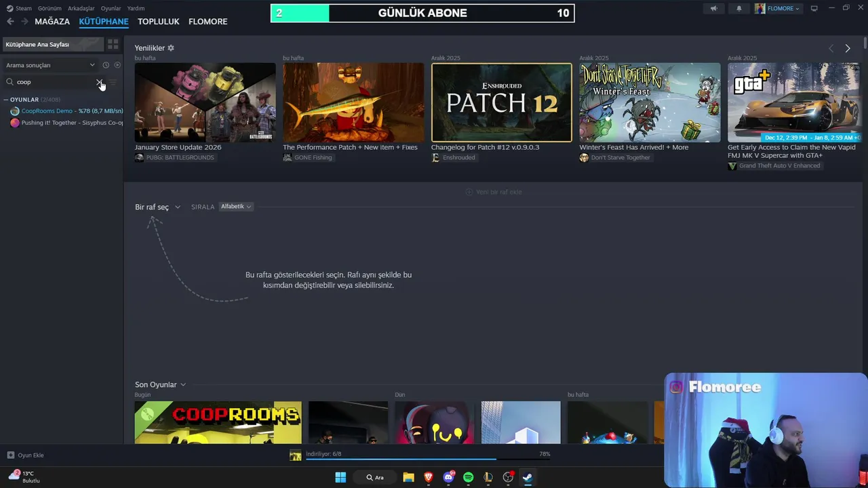Viewport: 868px width, 488px height.
Task: Open League of Legends taskbar icon
Action: pyautogui.click(x=488, y=477)
